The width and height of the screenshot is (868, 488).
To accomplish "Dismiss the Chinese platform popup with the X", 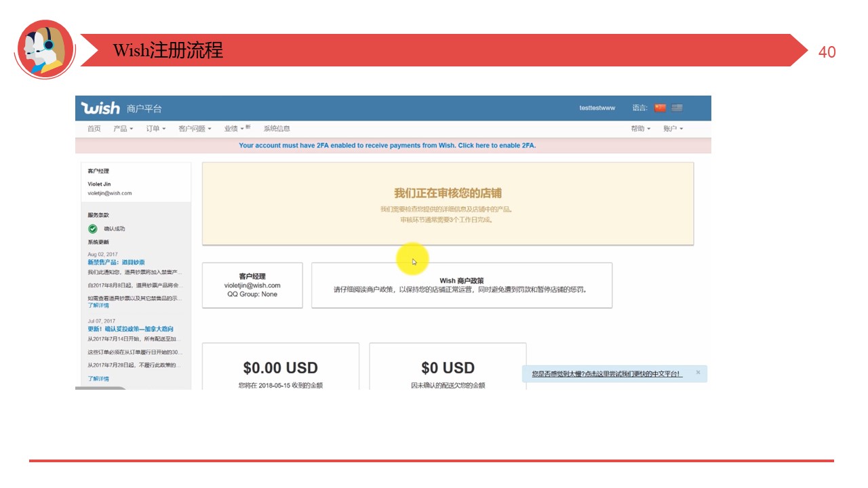I will [x=698, y=373].
